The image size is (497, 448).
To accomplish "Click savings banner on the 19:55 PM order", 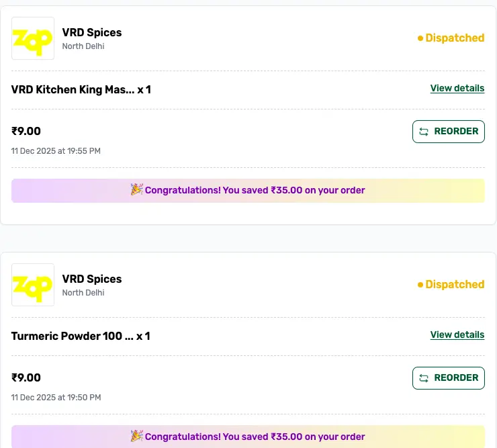I will (248, 191).
